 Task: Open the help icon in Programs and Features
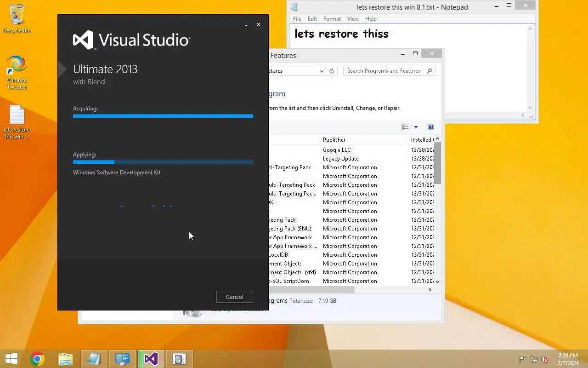431,127
